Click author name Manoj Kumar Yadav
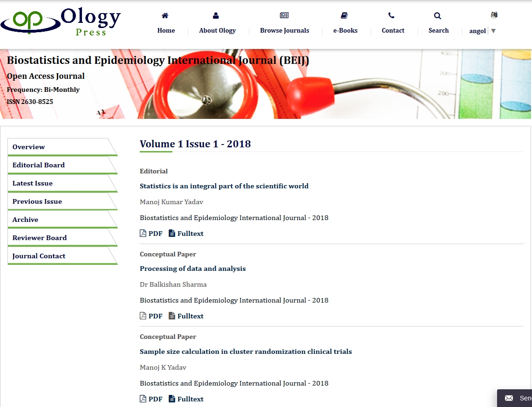The width and height of the screenshot is (532, 407). (171, 202)
